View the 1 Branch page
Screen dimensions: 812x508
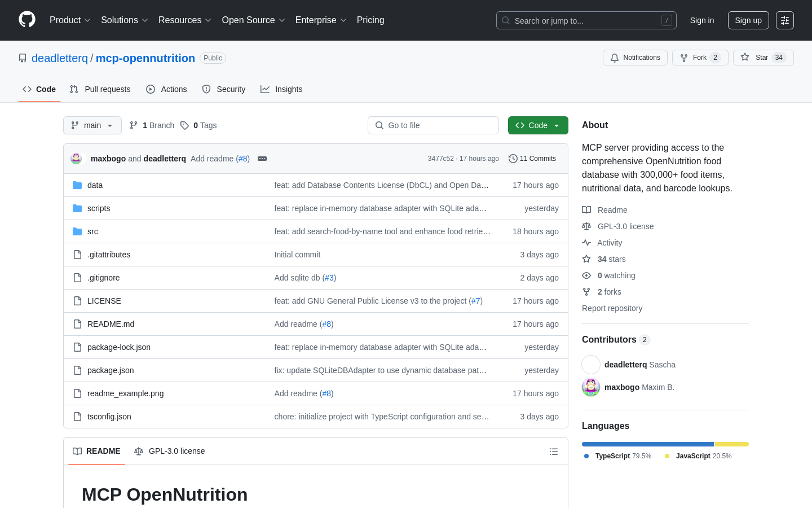152,125
